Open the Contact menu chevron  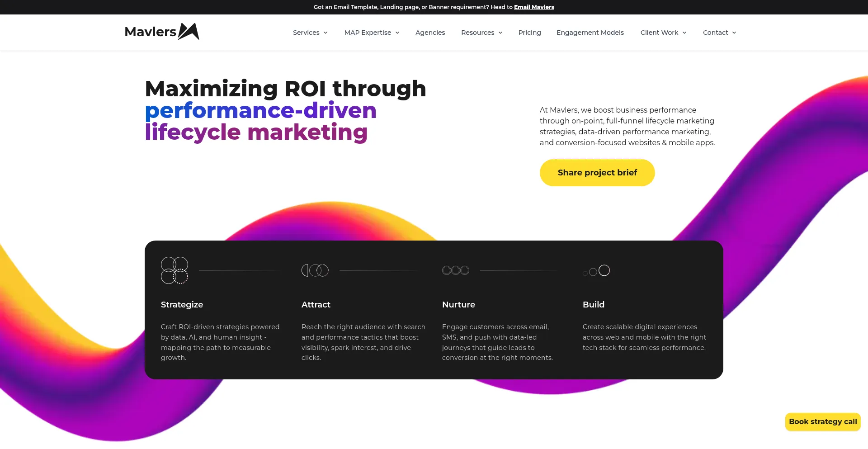734,33
